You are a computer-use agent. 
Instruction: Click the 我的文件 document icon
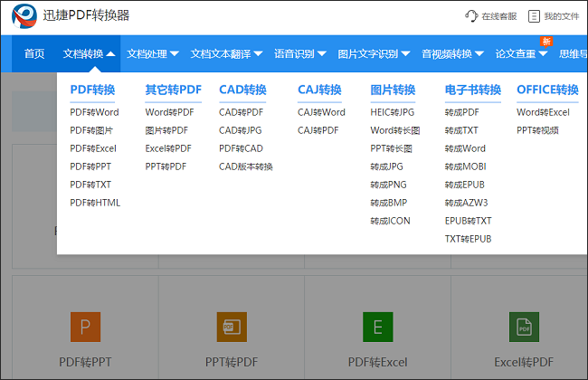(534, 15)
